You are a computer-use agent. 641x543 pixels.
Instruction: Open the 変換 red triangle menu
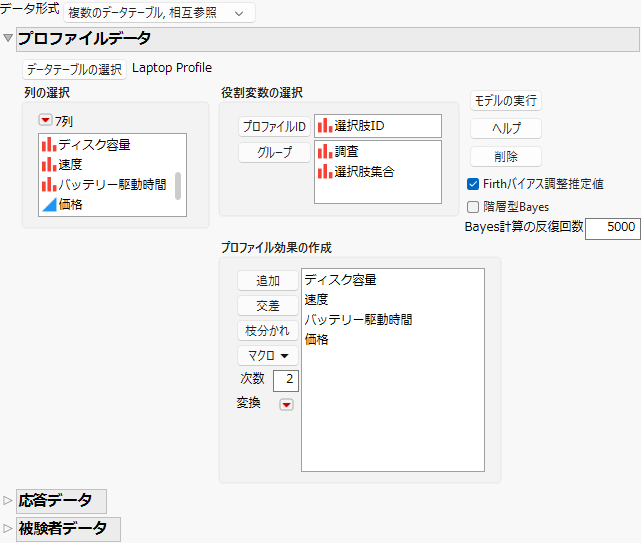286,405
